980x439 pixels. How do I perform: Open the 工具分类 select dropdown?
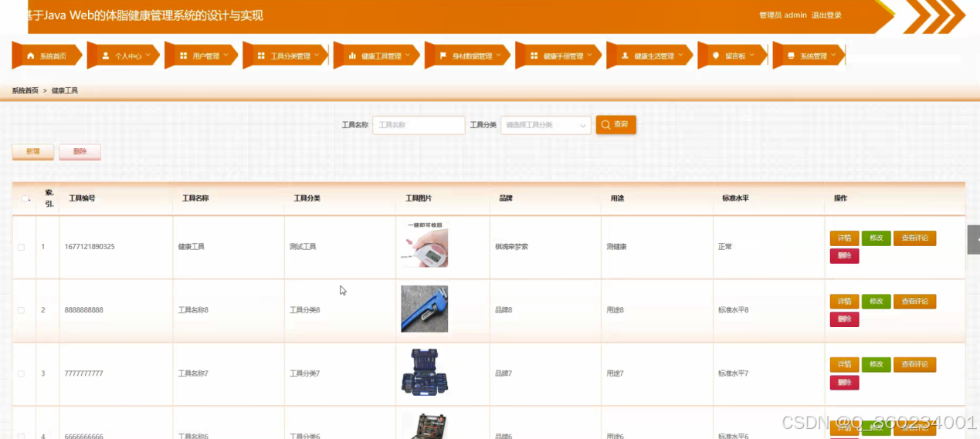pos(545,125)
